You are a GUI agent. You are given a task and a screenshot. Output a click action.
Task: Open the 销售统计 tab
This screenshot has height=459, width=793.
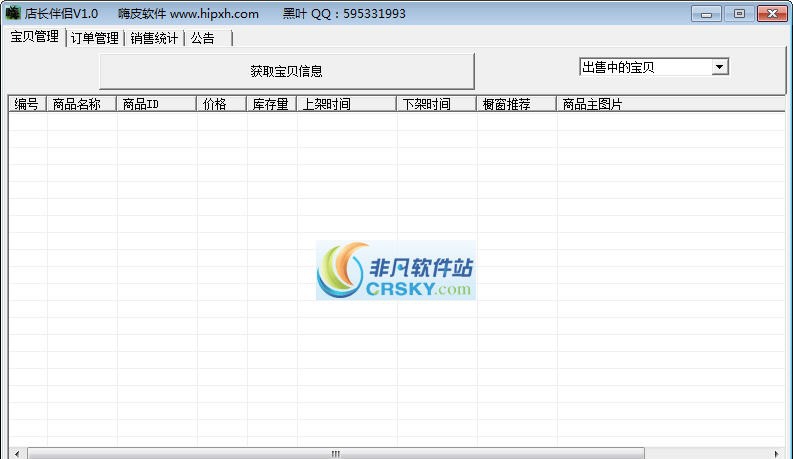(x=154, y=38)
